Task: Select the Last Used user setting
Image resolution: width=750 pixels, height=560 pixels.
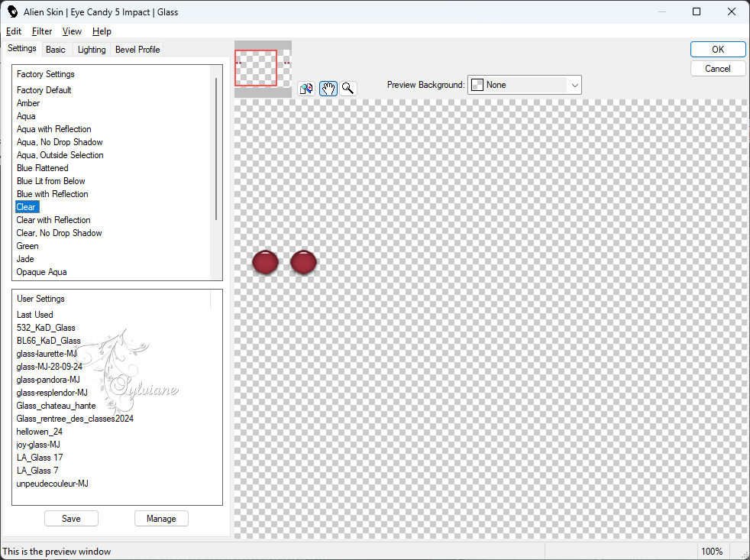Action: pyautogui.click(x=34, y=315)
